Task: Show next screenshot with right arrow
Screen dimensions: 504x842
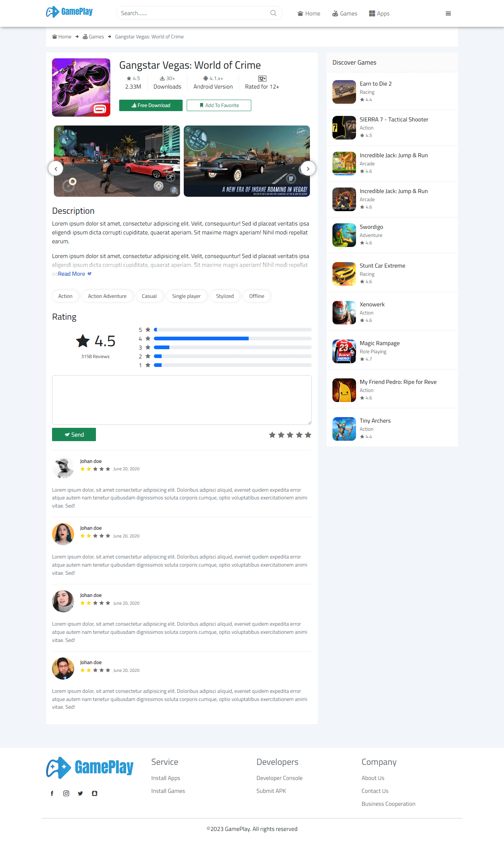Action: pos(308,169)
